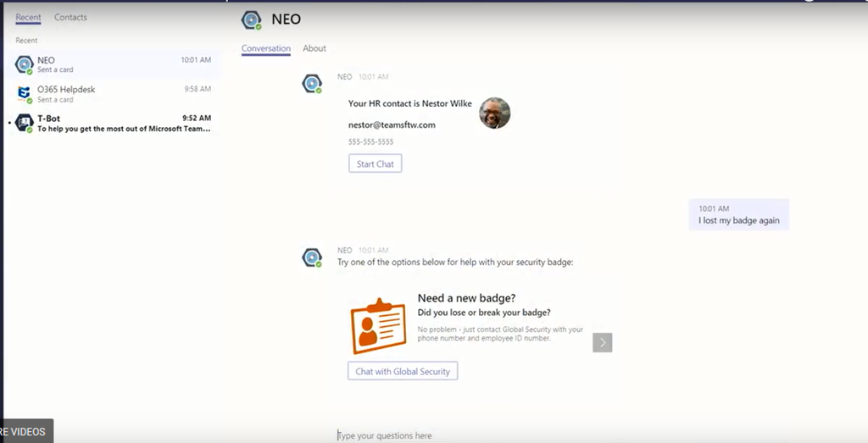Click nestor@teamsftw.com email address
868x443 pixels.
point(392,125)
